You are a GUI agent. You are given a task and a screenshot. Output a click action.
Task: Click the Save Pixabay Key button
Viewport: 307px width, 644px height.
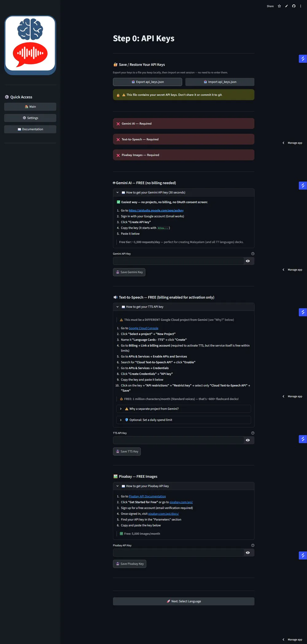point(130,564)
